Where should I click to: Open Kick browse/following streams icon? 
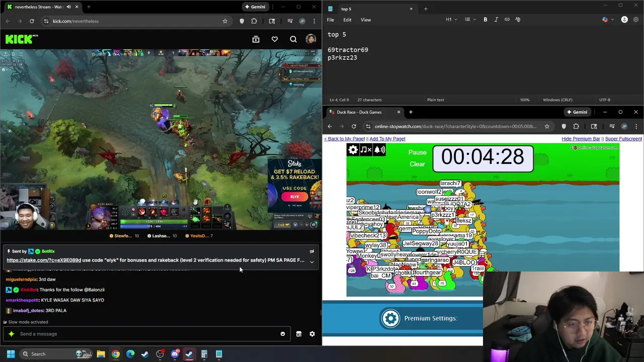256,39
